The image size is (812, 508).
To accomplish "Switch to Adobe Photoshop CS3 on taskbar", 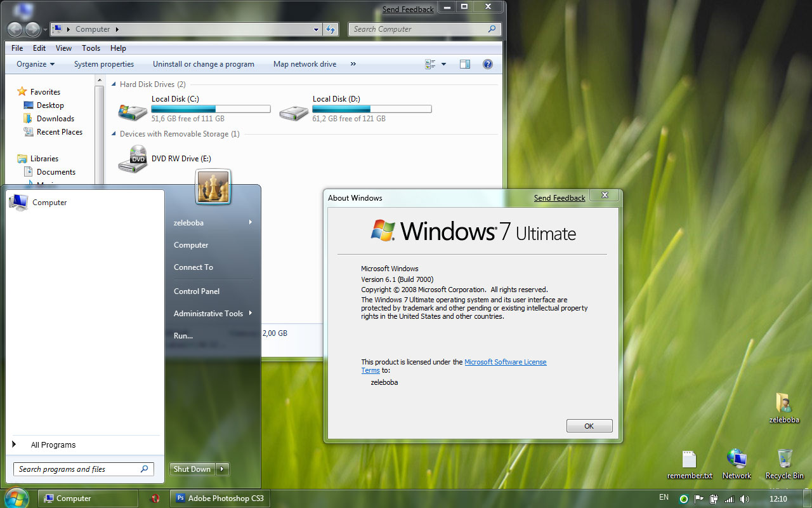I will (219, 498).
